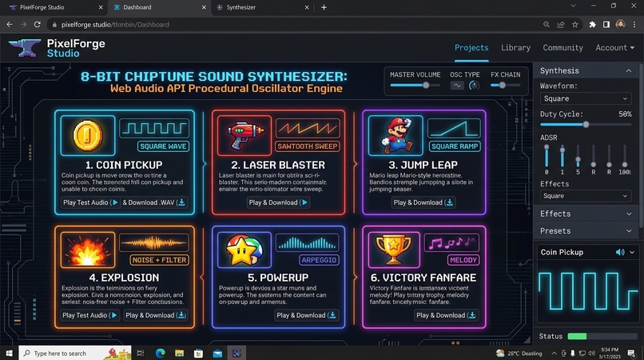Open the Windows Start menu
The image size is (644, 360).
[9, 353]
